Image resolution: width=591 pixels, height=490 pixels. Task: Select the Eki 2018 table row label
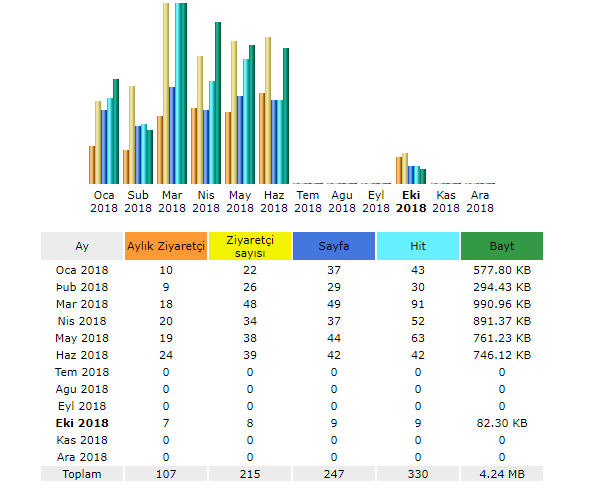(82, 423)
